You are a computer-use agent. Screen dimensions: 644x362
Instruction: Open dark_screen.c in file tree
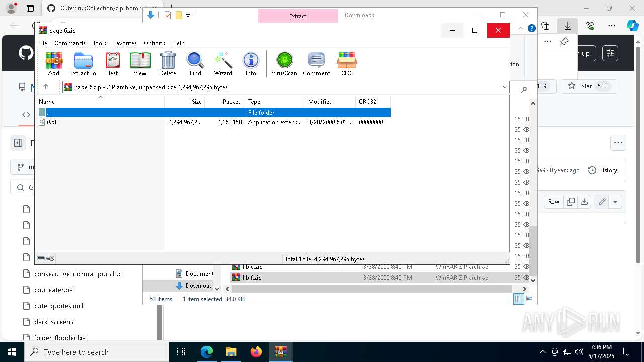pos(55,322)
